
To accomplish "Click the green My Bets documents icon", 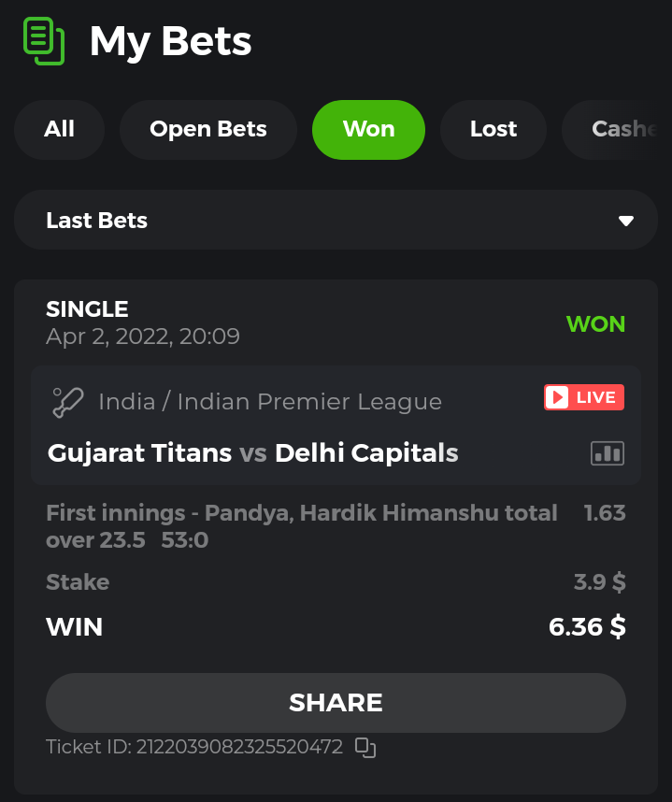I will pos(44,41).
